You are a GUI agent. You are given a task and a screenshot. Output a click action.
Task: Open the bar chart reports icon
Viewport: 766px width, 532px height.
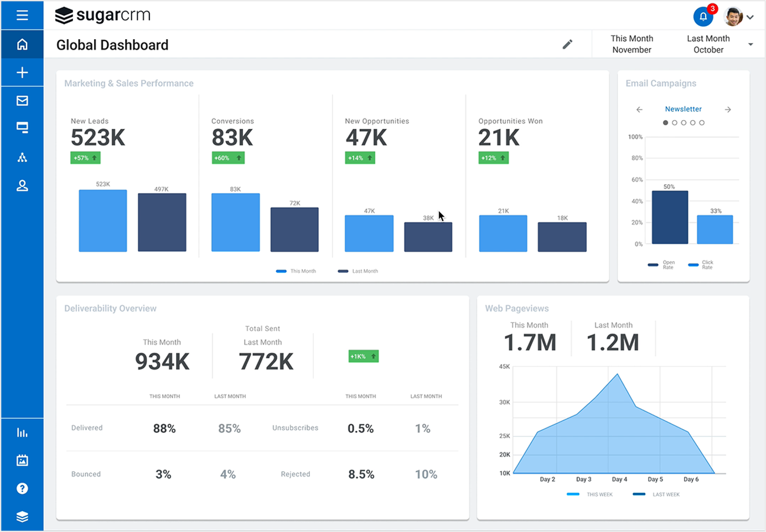coord(22,432)
